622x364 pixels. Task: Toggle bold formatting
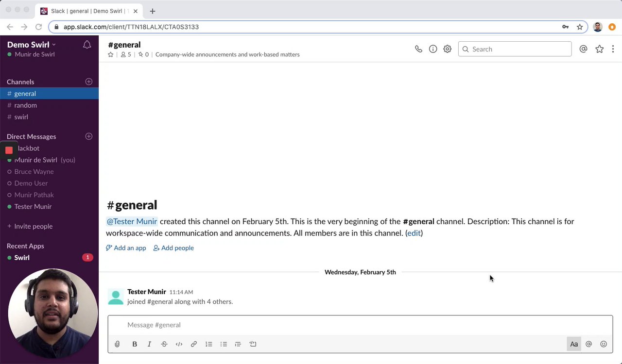point(135,344)
